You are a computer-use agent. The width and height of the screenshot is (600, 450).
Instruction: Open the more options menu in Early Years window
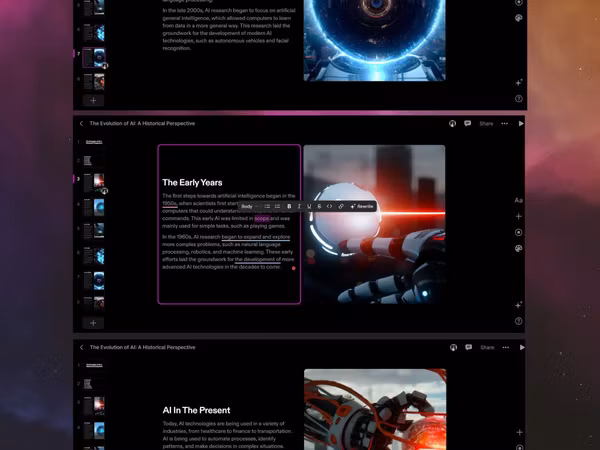click(x=505, y=124)
